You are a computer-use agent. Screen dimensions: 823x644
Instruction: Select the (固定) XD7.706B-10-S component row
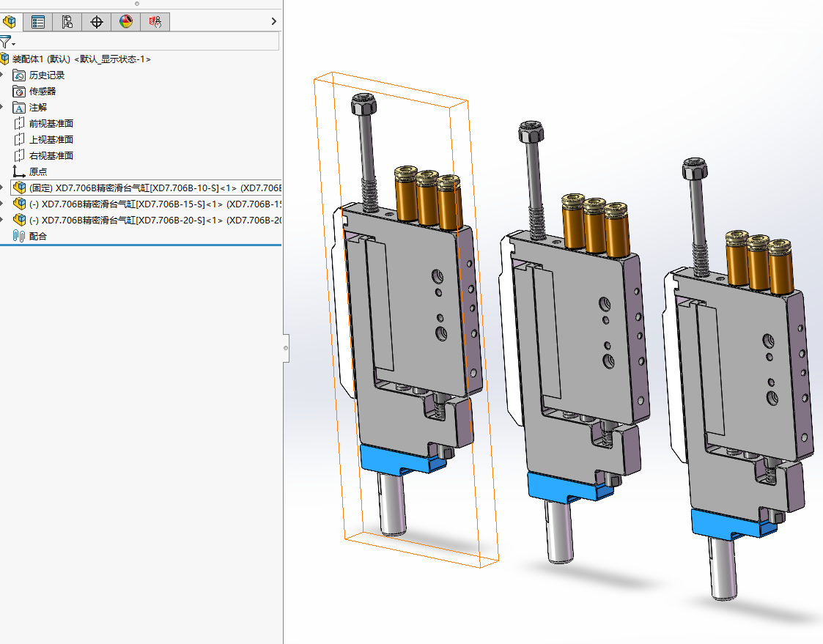click(x=146, y=188)
